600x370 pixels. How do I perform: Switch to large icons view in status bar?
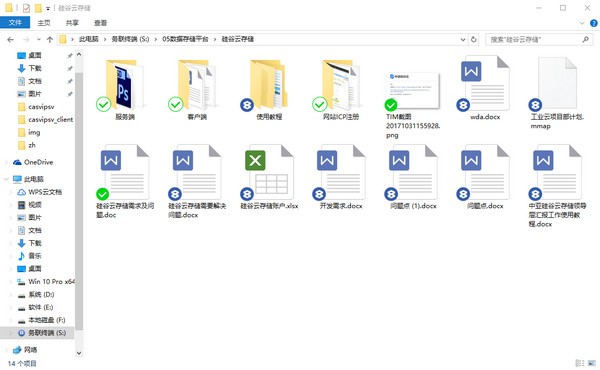click(592, 363)
